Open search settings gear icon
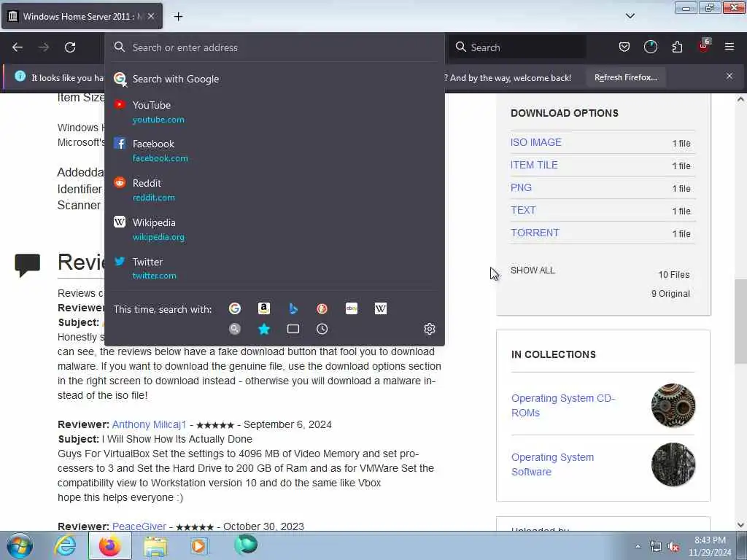747x560 pixels. (429, 329)
